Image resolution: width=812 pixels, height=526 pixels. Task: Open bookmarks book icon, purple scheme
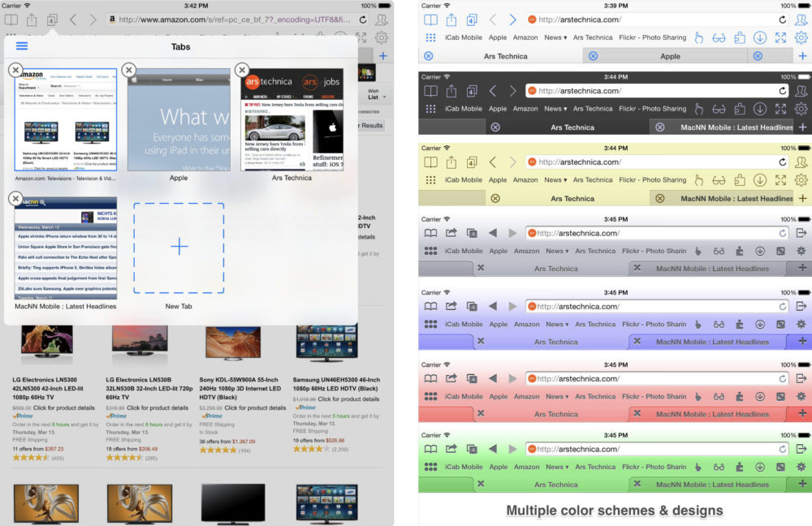tap(430, 307)
